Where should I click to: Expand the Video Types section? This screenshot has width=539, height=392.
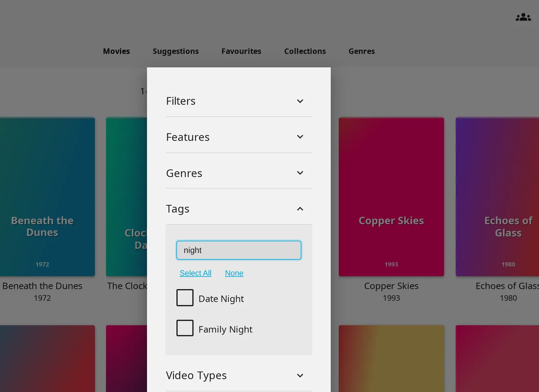[239, 375]
